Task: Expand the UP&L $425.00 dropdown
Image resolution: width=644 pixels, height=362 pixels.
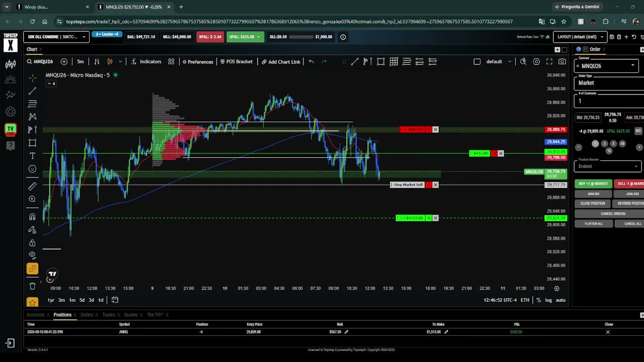Action: pyautogui.click(x=245, y=37)
